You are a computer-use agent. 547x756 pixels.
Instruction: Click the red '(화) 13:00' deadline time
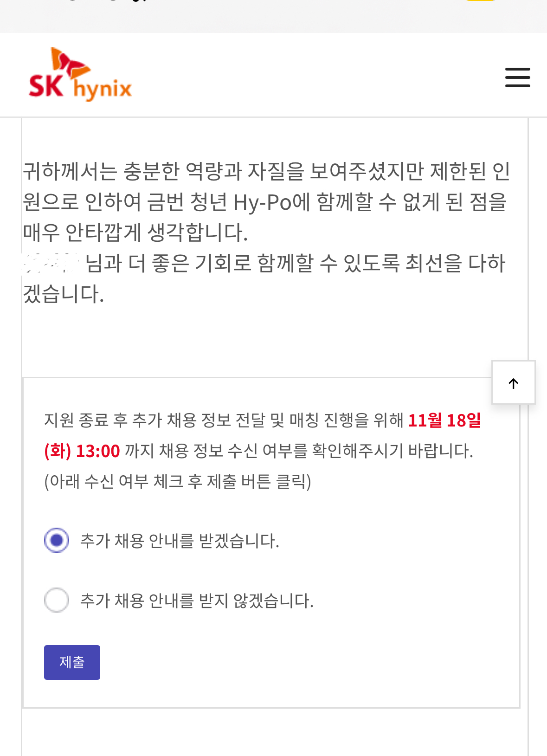pos(82,451)
